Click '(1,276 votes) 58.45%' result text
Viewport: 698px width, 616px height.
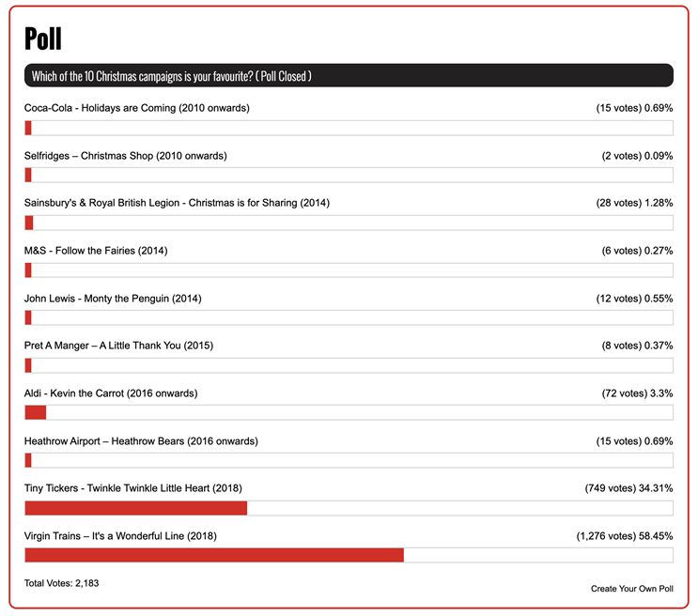pos(625,536)
